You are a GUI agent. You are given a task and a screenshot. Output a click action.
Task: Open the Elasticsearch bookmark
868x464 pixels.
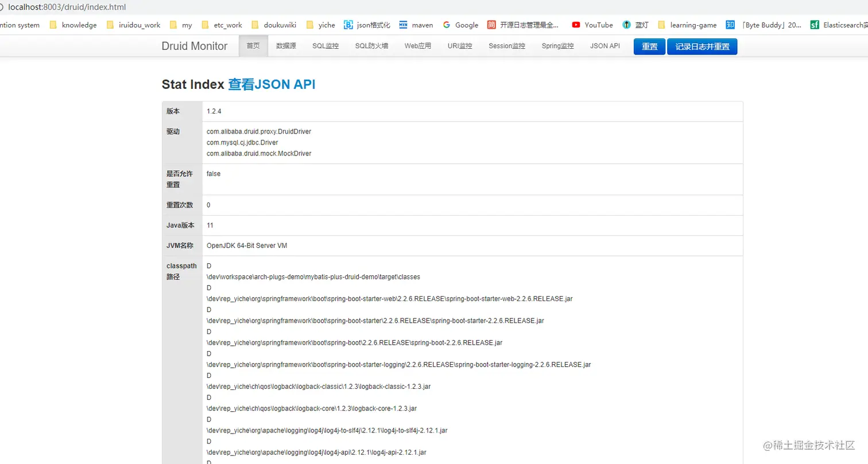(x=839, y=25)
